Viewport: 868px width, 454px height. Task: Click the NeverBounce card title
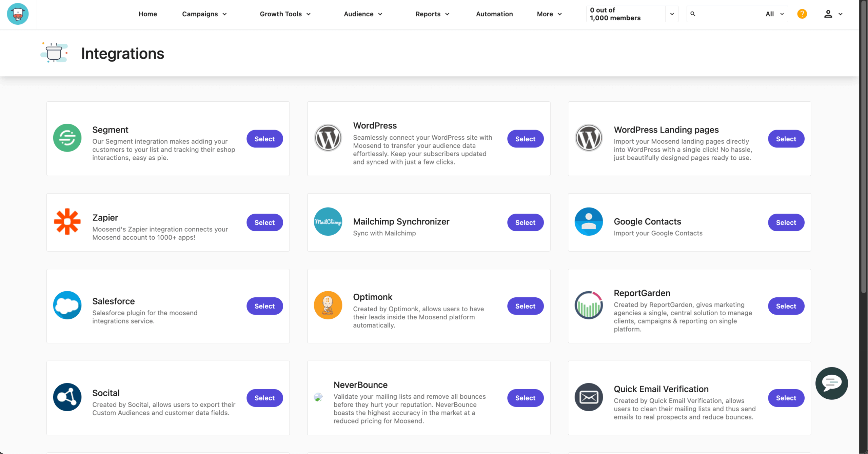pos(360,384)
